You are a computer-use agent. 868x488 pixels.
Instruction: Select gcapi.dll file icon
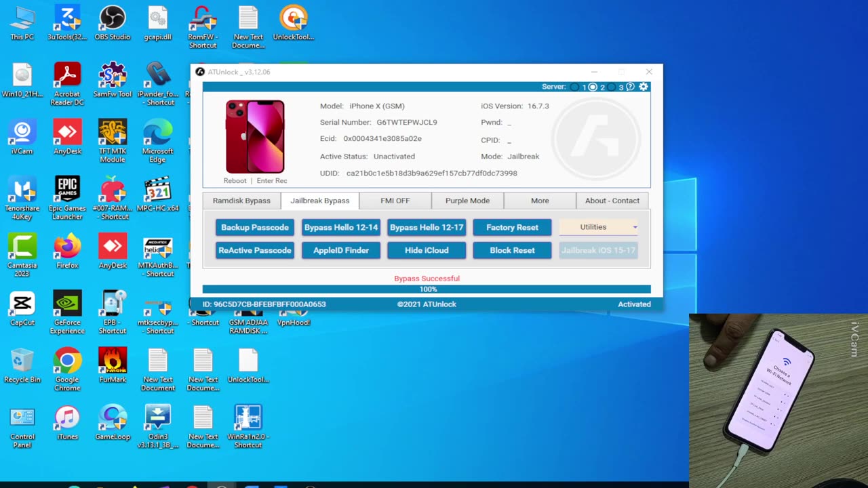(x=158, y=24)
